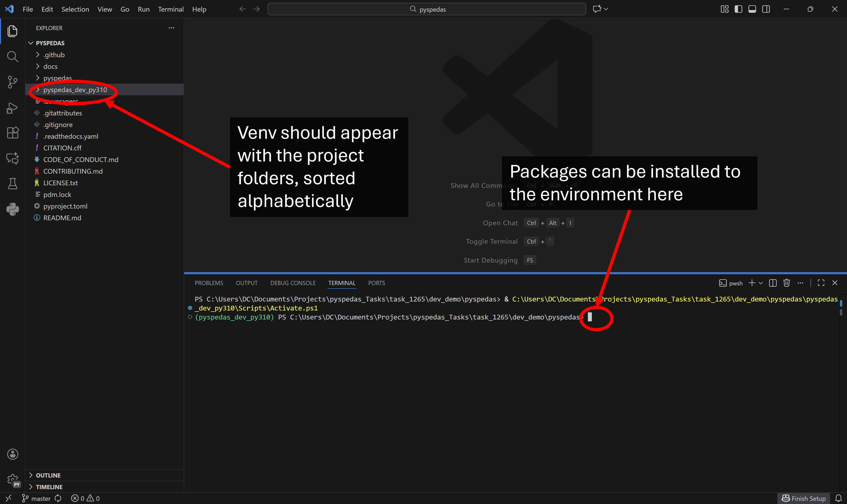Open the Source Control view

pyautogui.click(x=13, y=82)
